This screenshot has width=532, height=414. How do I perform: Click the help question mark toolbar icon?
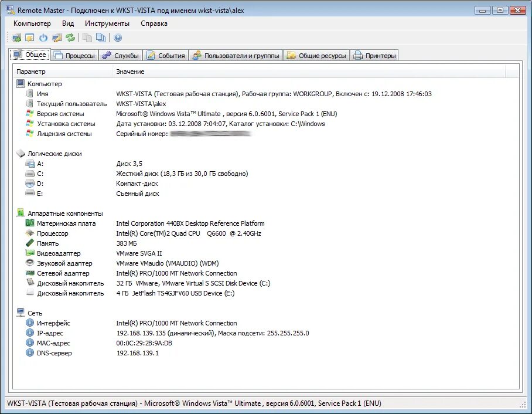(x=118, y=38)
